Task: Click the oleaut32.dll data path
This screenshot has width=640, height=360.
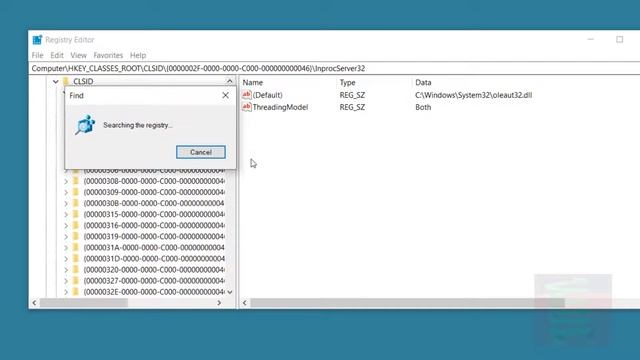Action: point(473,95)
